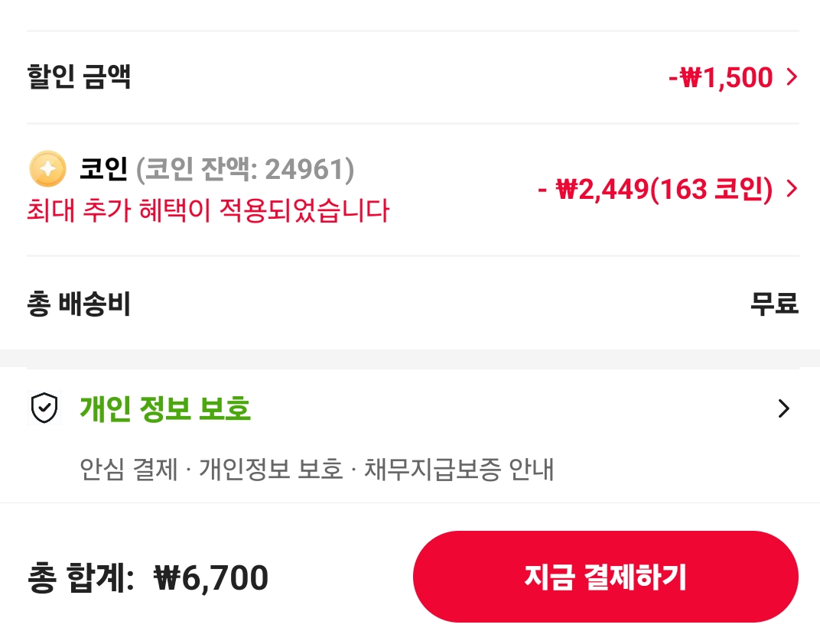Select the 할인 금액 row label

pos(79,77)
